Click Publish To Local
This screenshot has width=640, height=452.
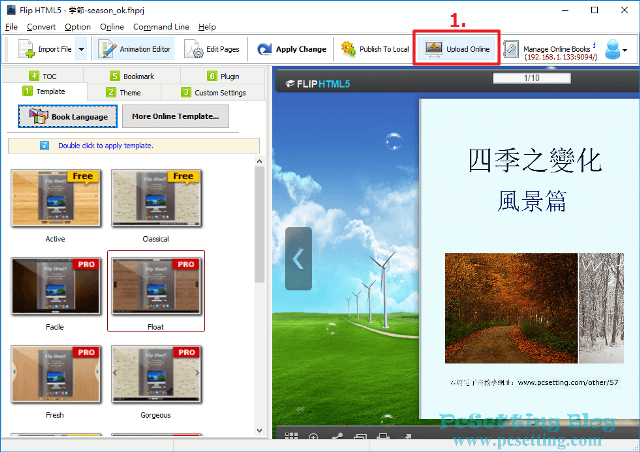[375, 49]
